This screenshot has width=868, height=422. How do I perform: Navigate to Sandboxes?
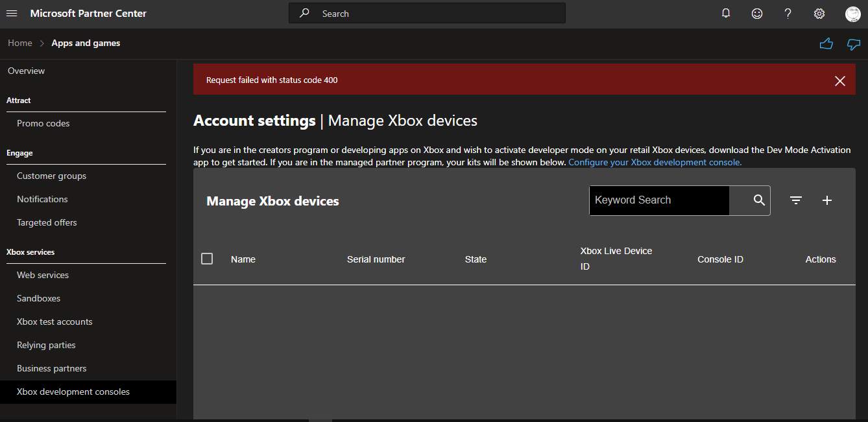tap(38, 298)
